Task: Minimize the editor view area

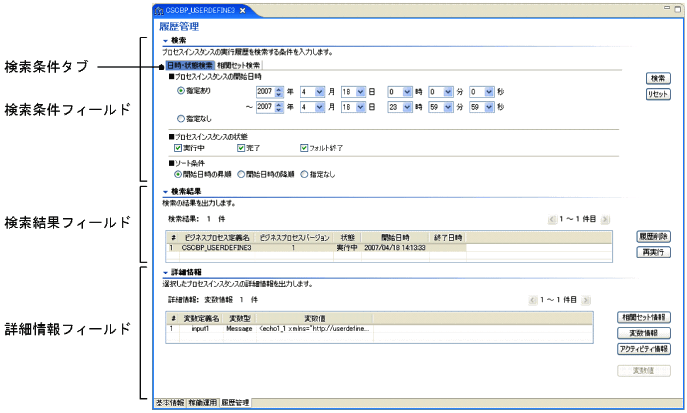Action: coord(667,7)
